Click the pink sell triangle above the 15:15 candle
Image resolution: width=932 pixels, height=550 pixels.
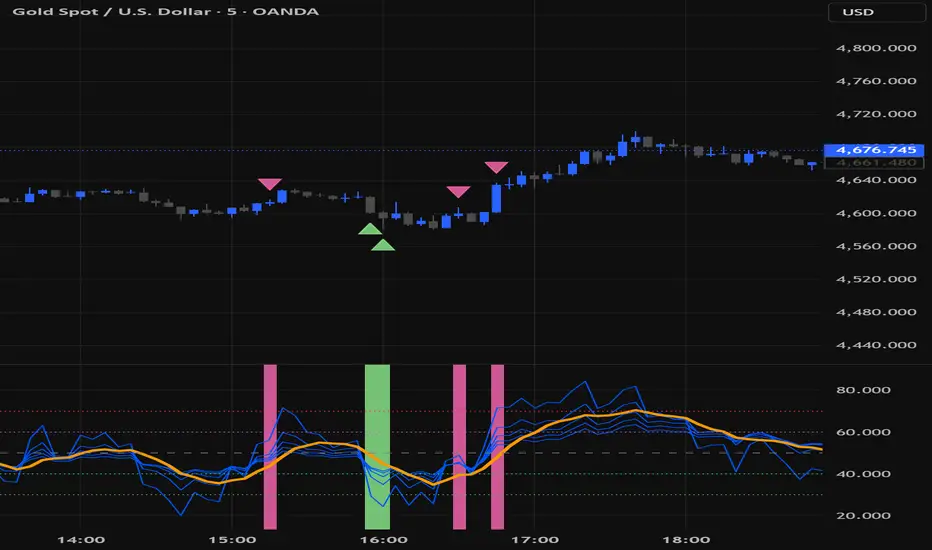tap(270, 184)
